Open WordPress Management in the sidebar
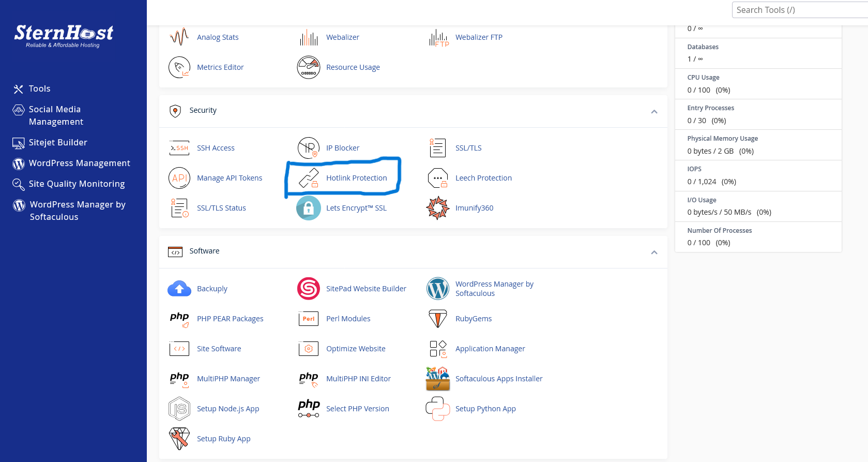 tap(79, 163)
